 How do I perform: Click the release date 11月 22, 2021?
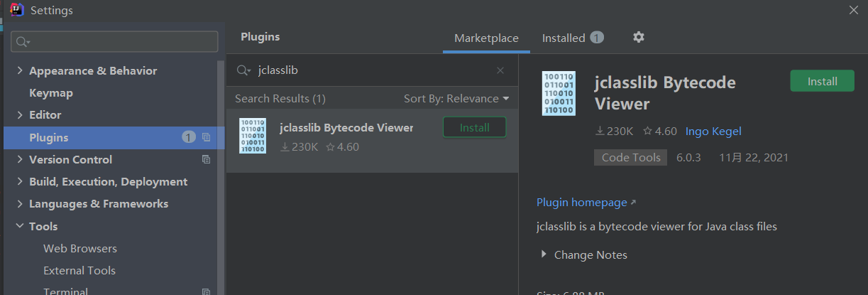(754, 158)
